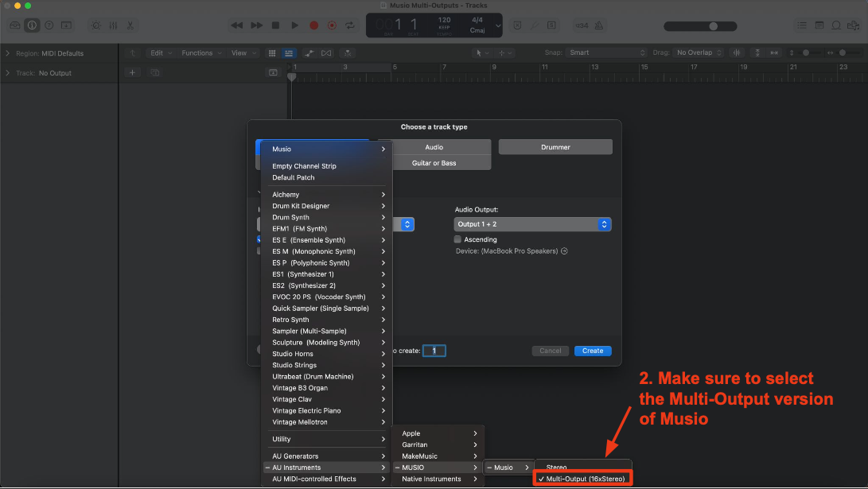
Task: Toggle the Replace mode button
Action: pos(517,25)
